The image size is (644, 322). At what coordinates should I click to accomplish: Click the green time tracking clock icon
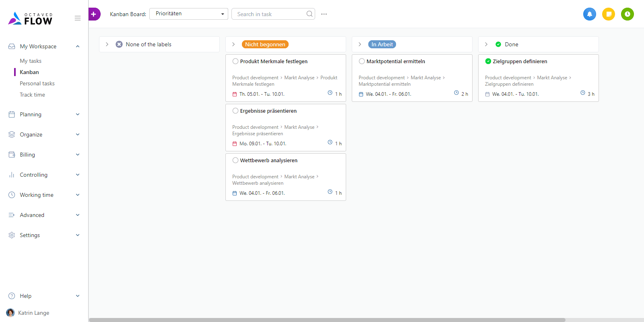[627, 14]
